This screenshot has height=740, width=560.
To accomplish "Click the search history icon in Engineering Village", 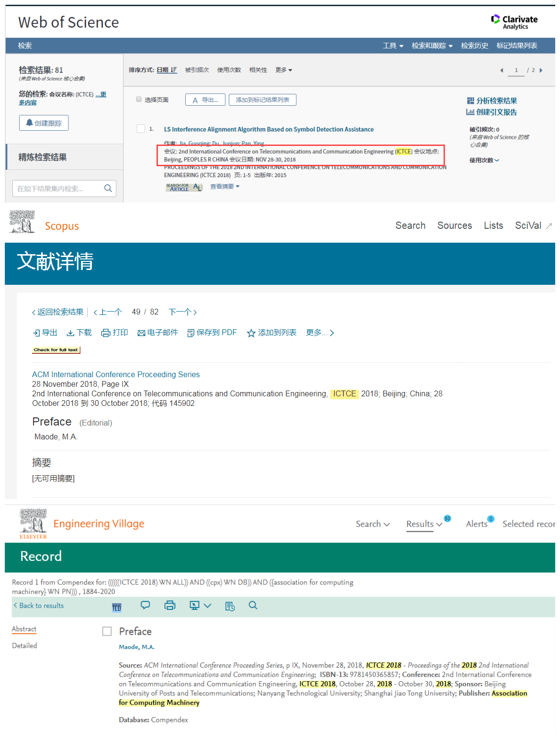I will [230, 606].
